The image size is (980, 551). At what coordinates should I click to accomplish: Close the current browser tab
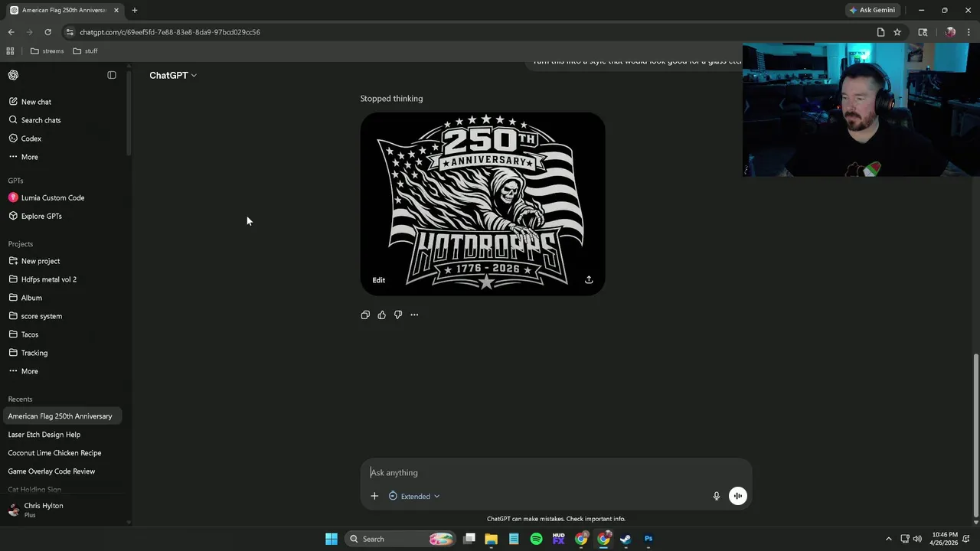click(116, 10)
